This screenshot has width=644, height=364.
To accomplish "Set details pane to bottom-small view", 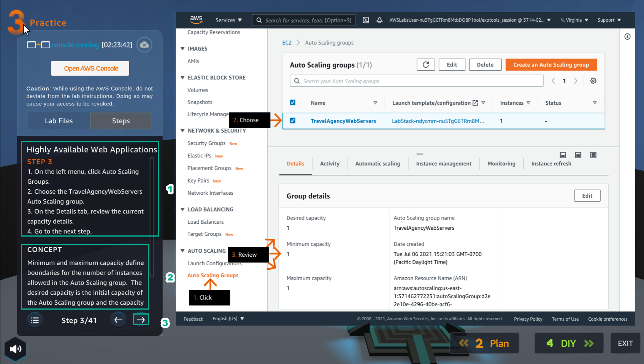I will [x=563, y=155].
